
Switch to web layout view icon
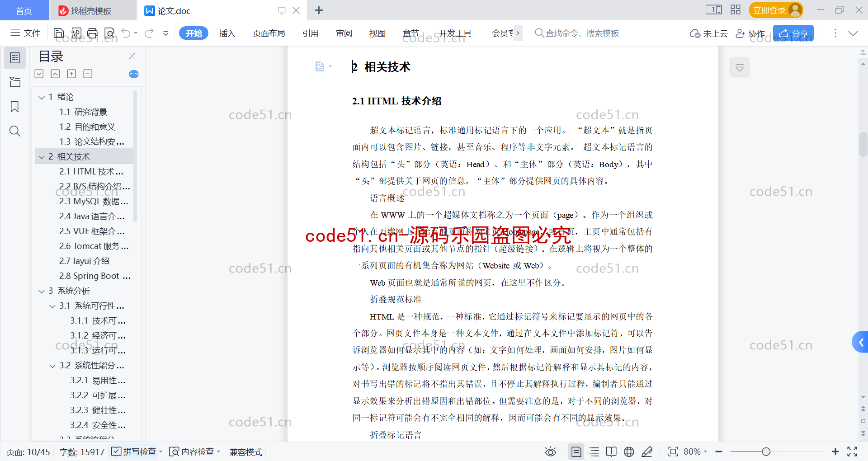(629, 452)
